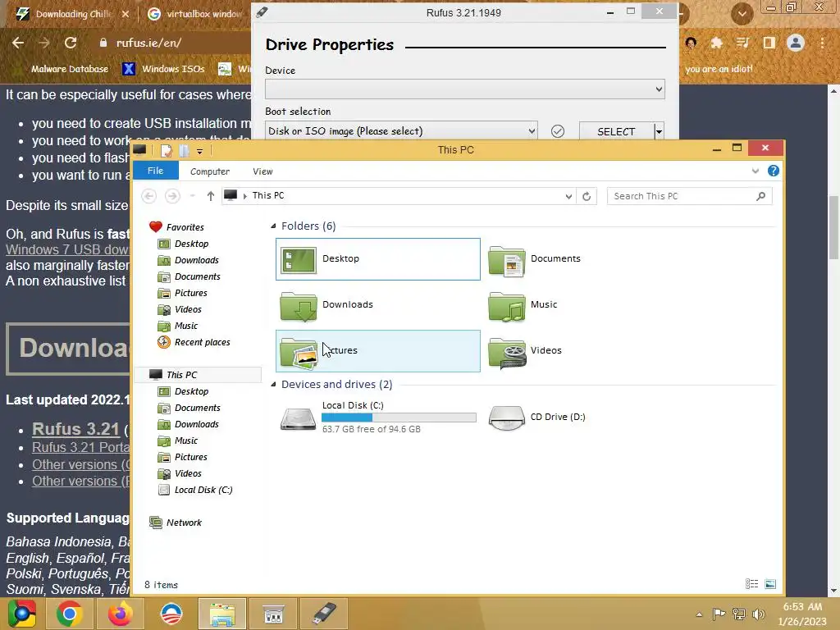Select This PC tree node
This screenshot has height=630, width=840.
pos(181,375)
